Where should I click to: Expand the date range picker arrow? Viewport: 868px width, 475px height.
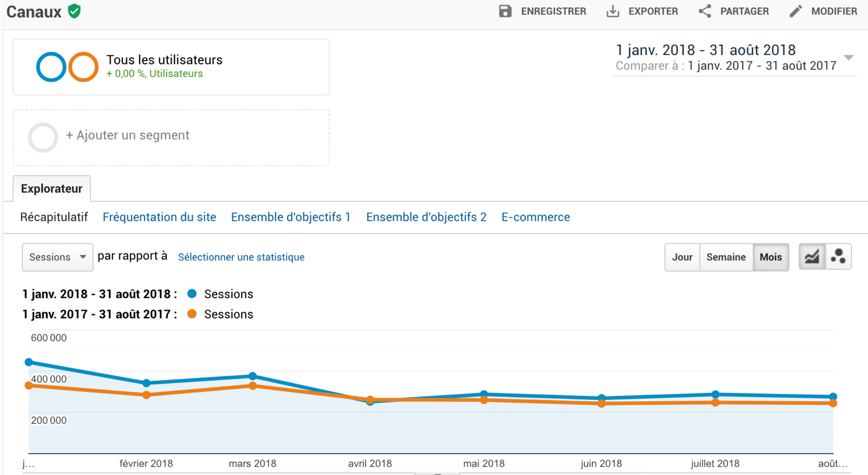click(x=849, y=58)
